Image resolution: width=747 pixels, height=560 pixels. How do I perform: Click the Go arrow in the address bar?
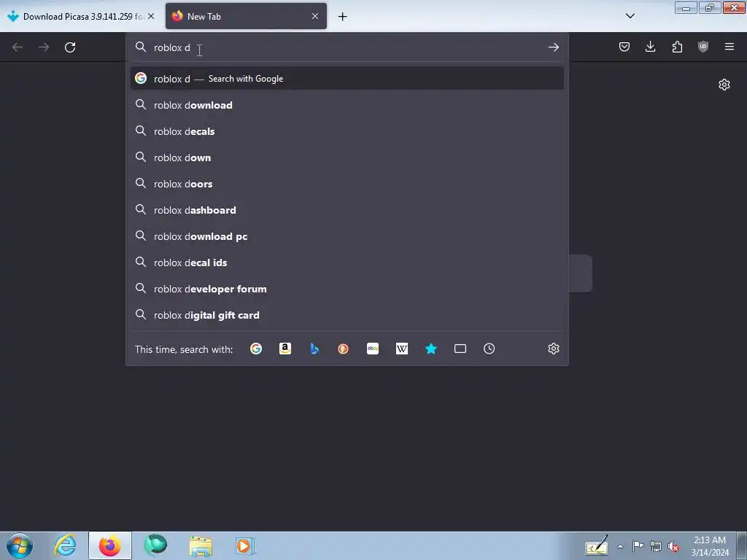tap(553, 47)
